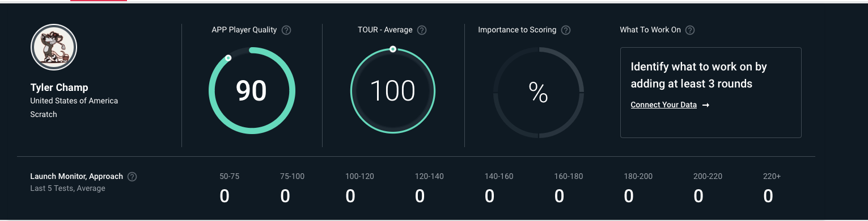The image size is (868, 221).
Task: Select the 50-75 yardage value
Action: (225, 197)
